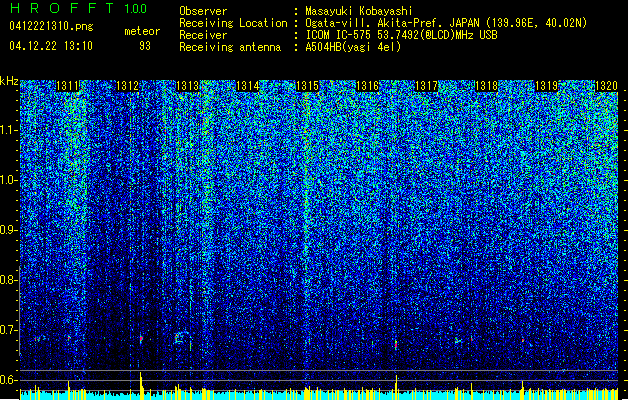Click the date stamp 04.12.22 13:10
629x400 pixels.
(x=51, y=46)
